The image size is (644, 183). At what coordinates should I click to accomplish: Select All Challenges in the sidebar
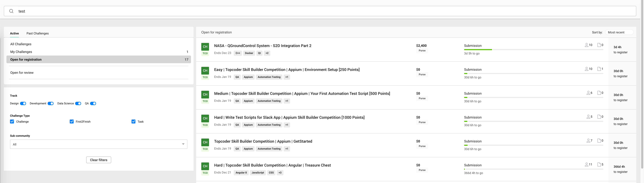click(x=98, y=44)
